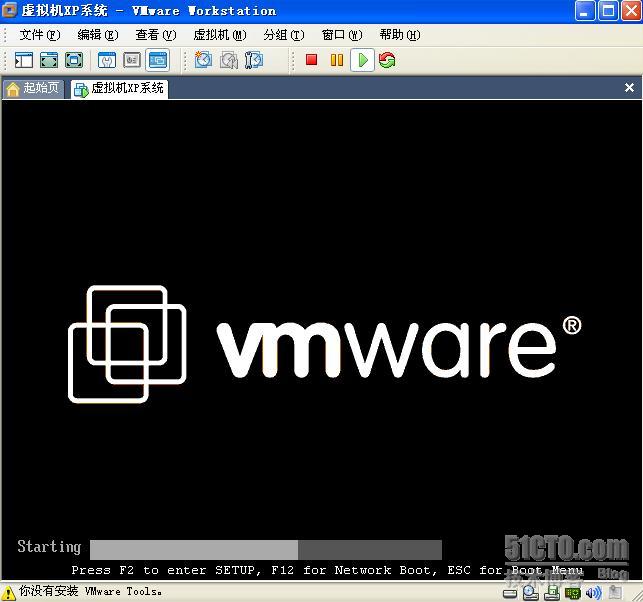643x602 pixels.
Task: Open the 文件(F) menu
Action: pyautogui.click(x=40, y=35)
